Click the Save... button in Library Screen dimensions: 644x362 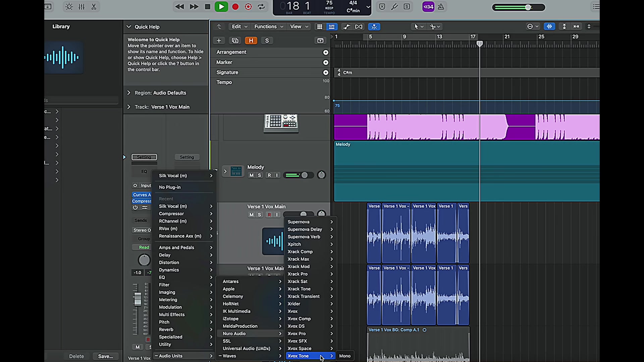click(105, 356)
